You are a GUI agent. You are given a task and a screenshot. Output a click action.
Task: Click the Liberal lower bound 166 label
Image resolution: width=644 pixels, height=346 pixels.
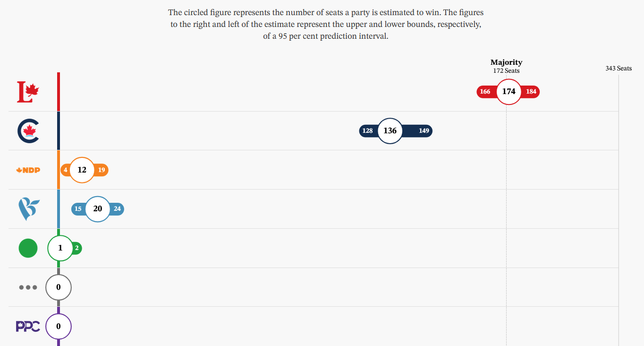(485, 92)
